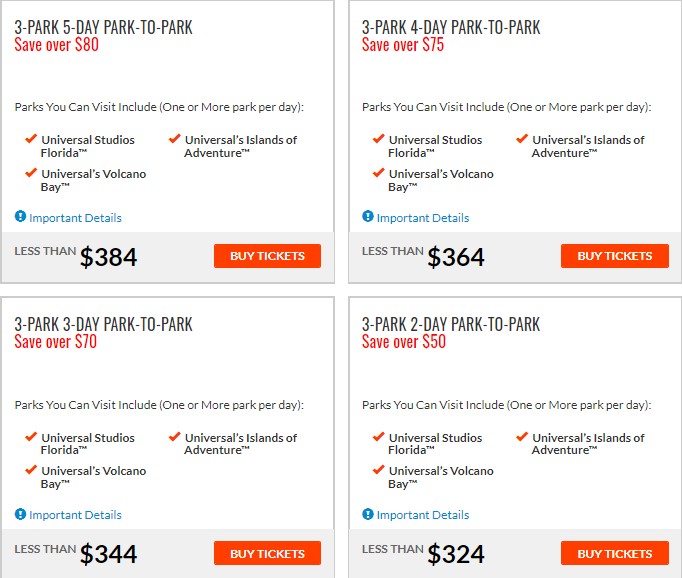Open Important Details for the 3-Day ticket
The height and width of the screenshot is (578, 682).
click(x=75, y=515)
